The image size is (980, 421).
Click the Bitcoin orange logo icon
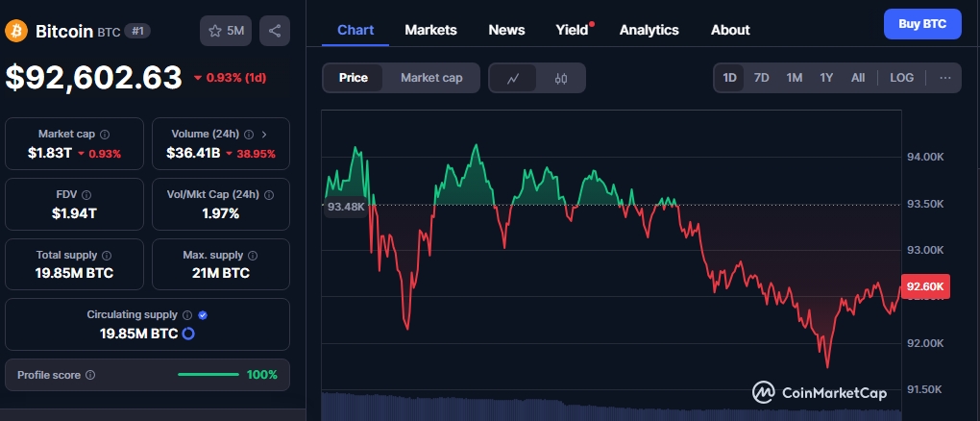tap(16, 31)
